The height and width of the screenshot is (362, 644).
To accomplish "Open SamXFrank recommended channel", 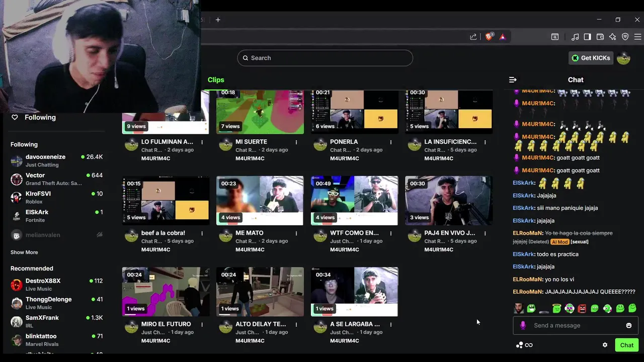I will click(56, 321).
